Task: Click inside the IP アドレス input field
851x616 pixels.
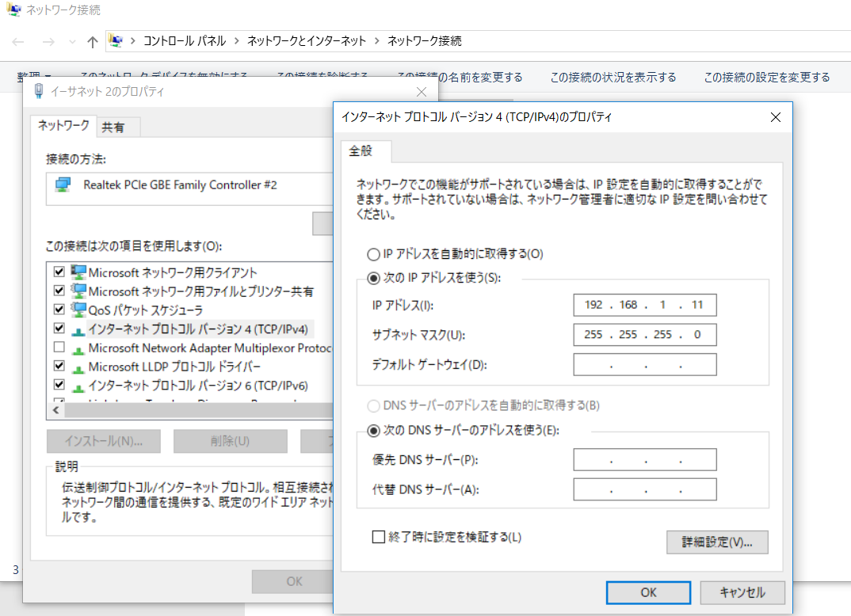Action: (644, 305)
